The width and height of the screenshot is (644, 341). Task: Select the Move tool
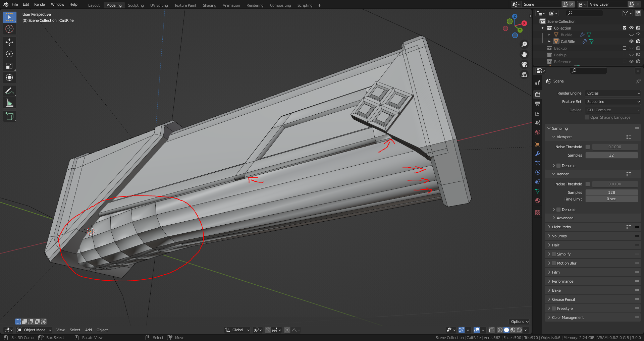click(9, 42)
